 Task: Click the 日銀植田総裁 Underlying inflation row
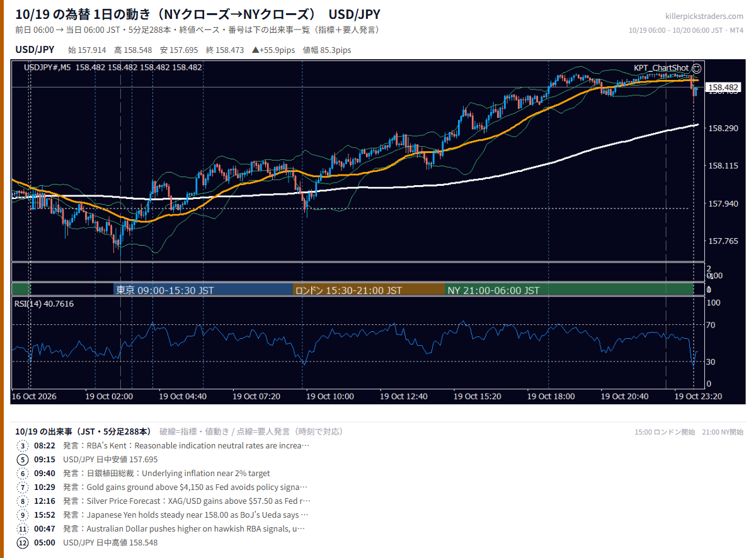click(166, 474)
